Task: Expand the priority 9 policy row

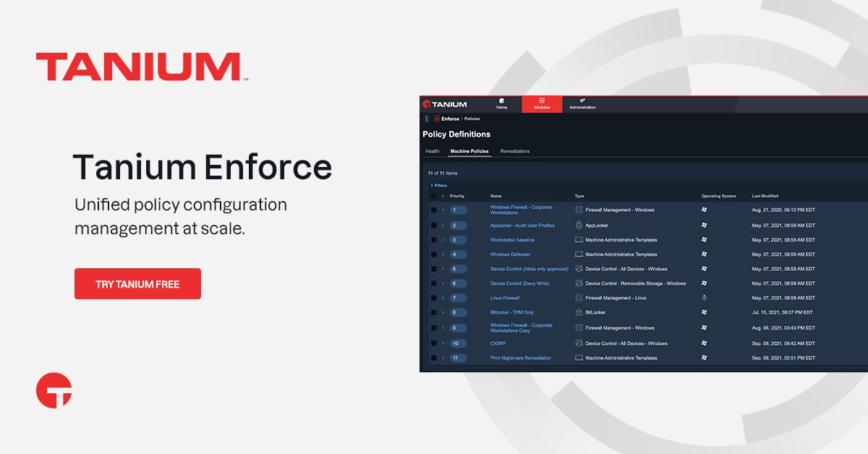Action: coord(443,327)
